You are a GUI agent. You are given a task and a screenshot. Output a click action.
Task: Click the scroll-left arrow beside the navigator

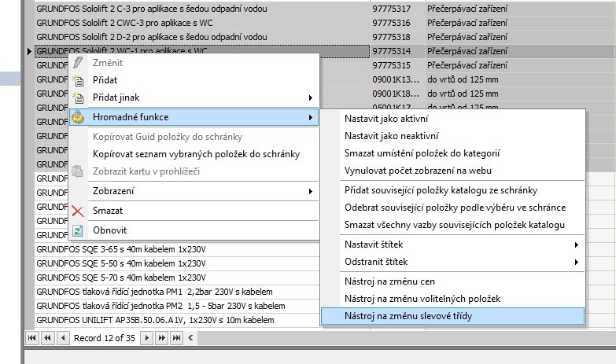(x=190, y=338)
